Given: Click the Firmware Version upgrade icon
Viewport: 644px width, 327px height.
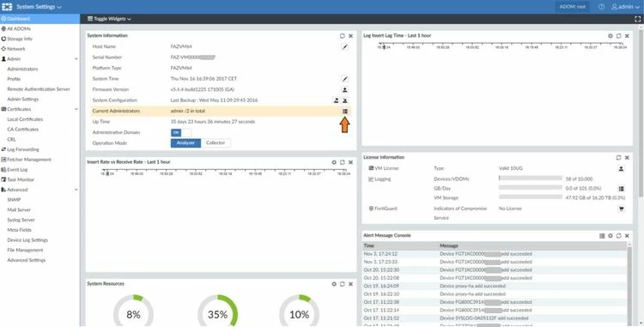Looking at the screenshot, I should [x=345, y=89].
